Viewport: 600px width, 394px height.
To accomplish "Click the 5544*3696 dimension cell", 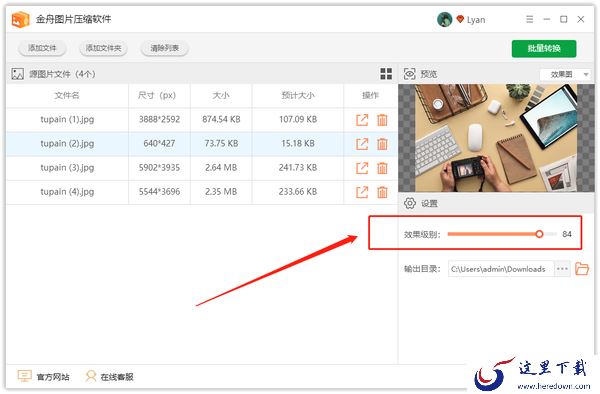I will 159,192.
